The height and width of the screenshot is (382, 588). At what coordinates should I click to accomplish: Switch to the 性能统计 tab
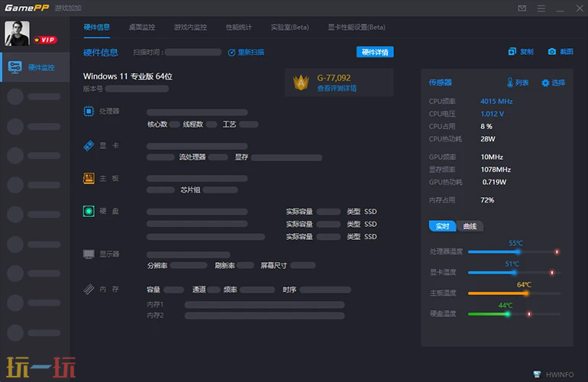click(238, 27)
